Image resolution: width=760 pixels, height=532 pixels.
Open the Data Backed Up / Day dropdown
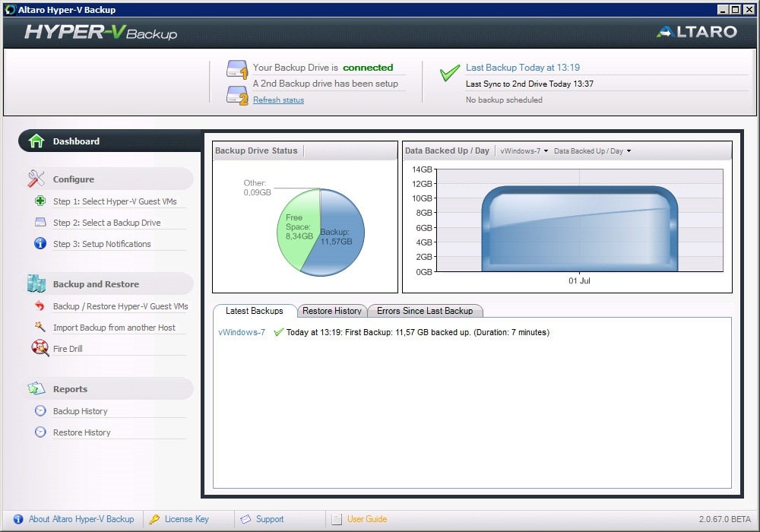click(x=592, y=151)
